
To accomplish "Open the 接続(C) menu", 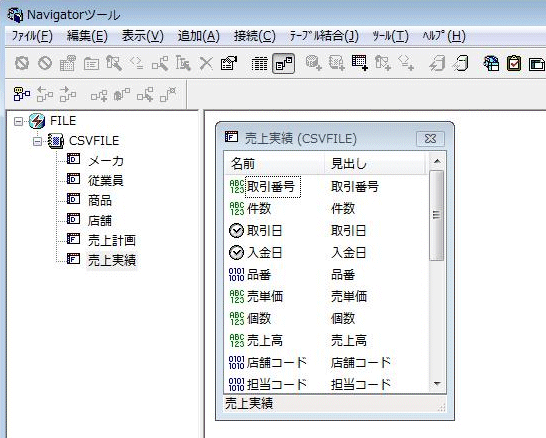I will [255, 36].
